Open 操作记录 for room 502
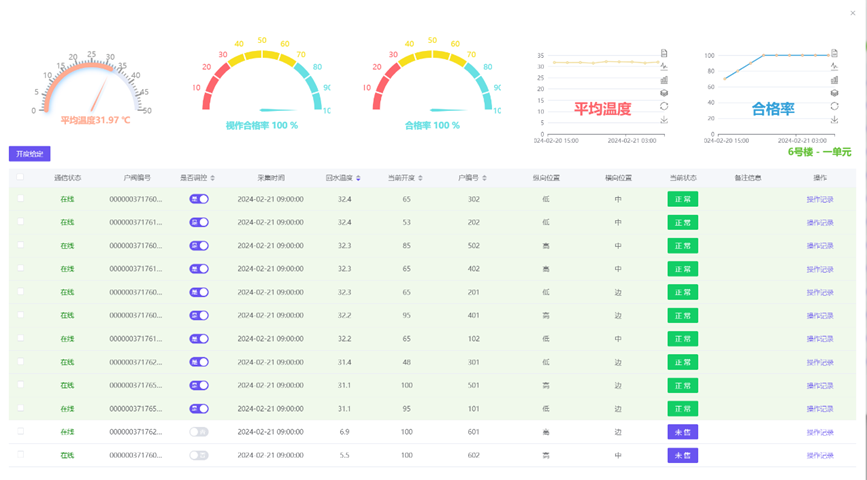 pyautogui.click(x=819, y=246)
